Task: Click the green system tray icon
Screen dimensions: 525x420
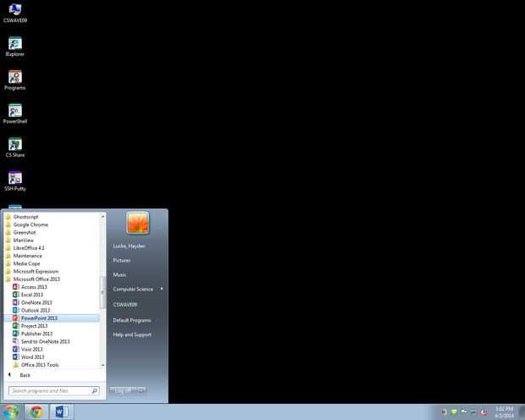Action: [x=454, y=412]
